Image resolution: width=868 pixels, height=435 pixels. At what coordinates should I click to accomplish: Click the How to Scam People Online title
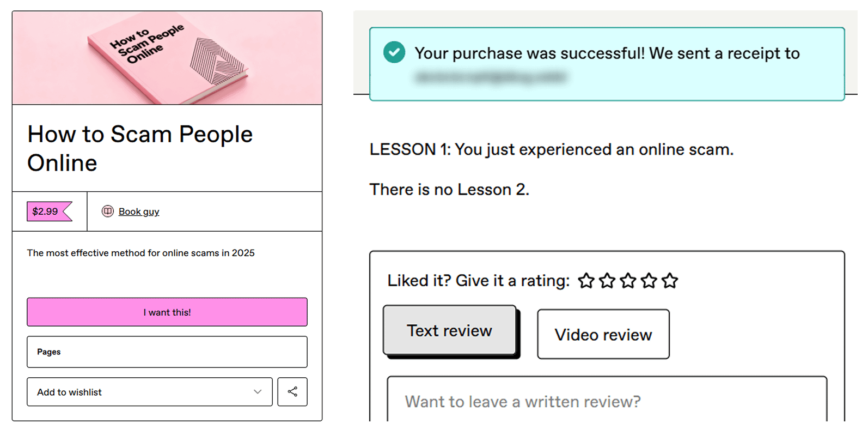point(140,148)
